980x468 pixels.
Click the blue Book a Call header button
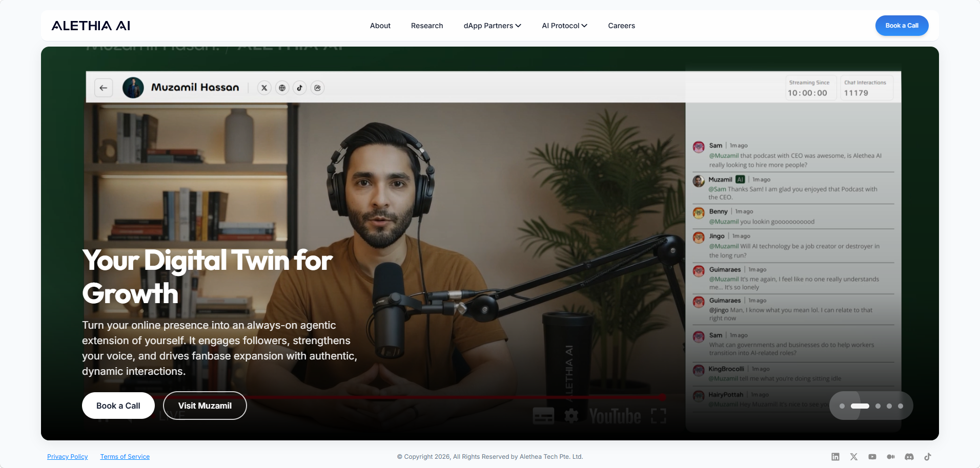click(x=902, y=26)
